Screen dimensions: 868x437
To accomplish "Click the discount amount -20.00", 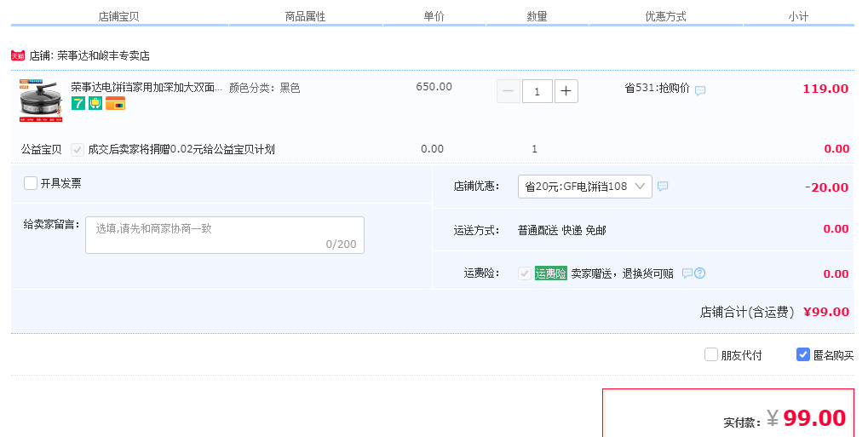I will [x=826, y=187].
